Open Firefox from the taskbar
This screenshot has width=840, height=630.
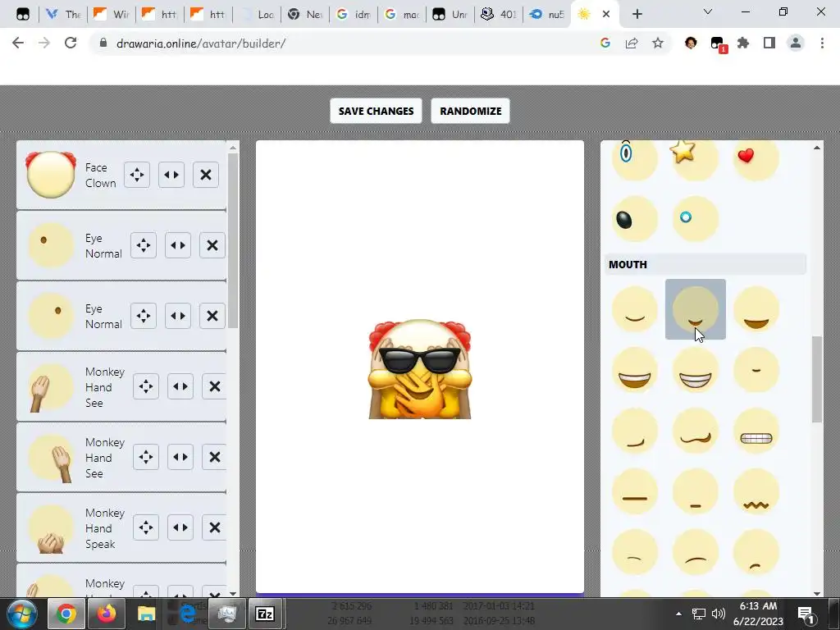(107, 614)
